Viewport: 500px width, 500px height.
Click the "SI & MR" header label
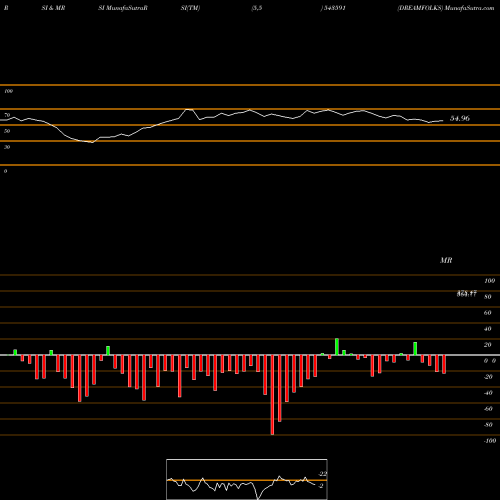(x=53, y=8)
